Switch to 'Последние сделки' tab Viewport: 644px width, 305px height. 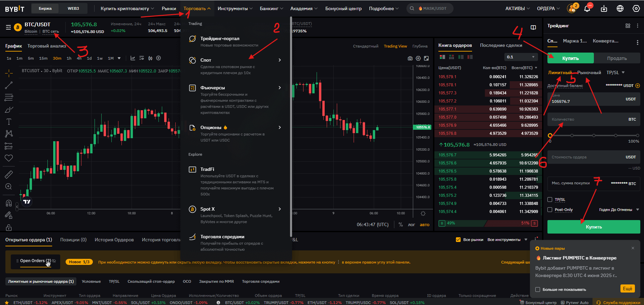[x=501, y=45]
